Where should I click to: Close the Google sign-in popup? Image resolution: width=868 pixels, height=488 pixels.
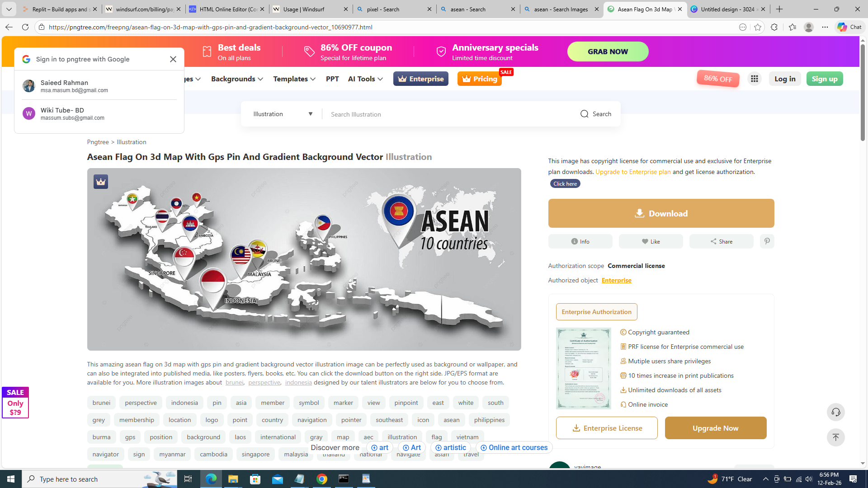(x=173, y=59)
